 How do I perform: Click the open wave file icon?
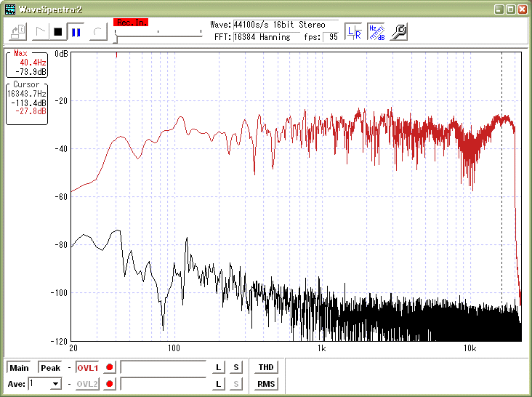tap(19, 31)
